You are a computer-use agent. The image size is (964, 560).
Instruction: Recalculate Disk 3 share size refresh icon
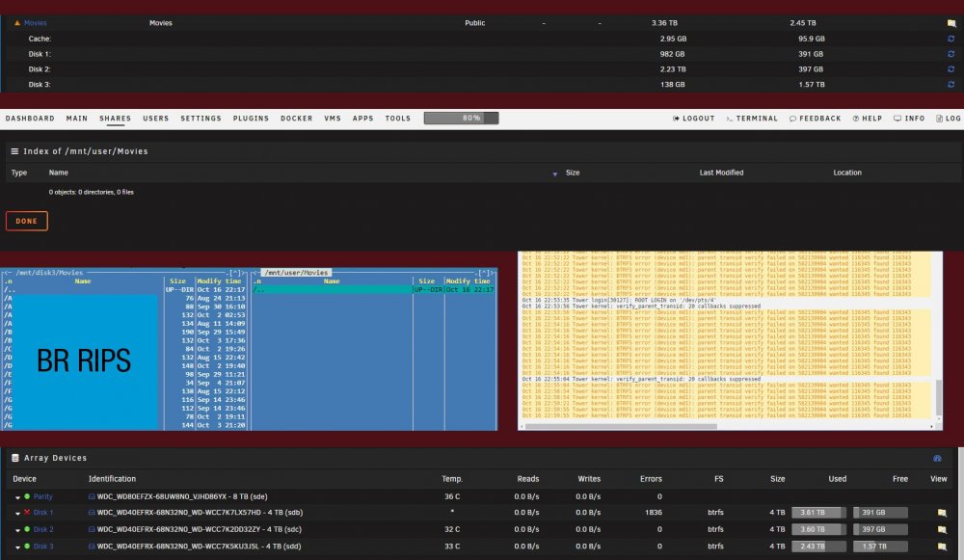[x=951, y=85]
